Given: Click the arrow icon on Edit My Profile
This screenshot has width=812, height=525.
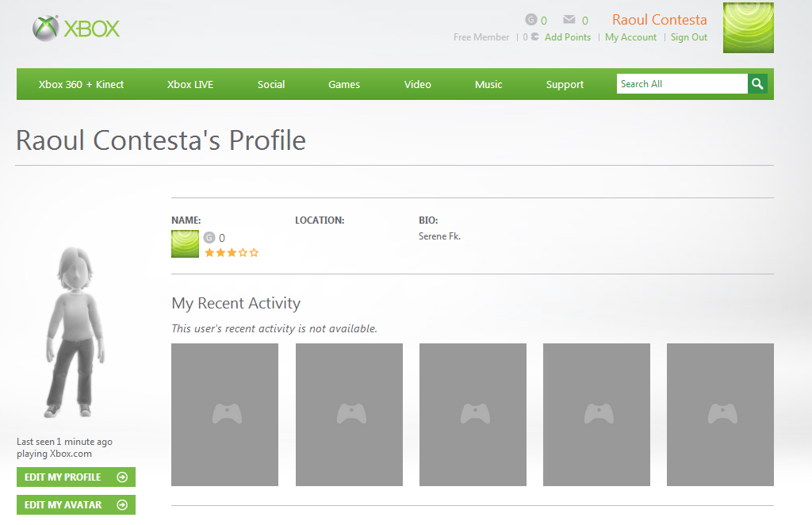Looking at the screenshot, I should pyautogui.click(x=122, y=477).
